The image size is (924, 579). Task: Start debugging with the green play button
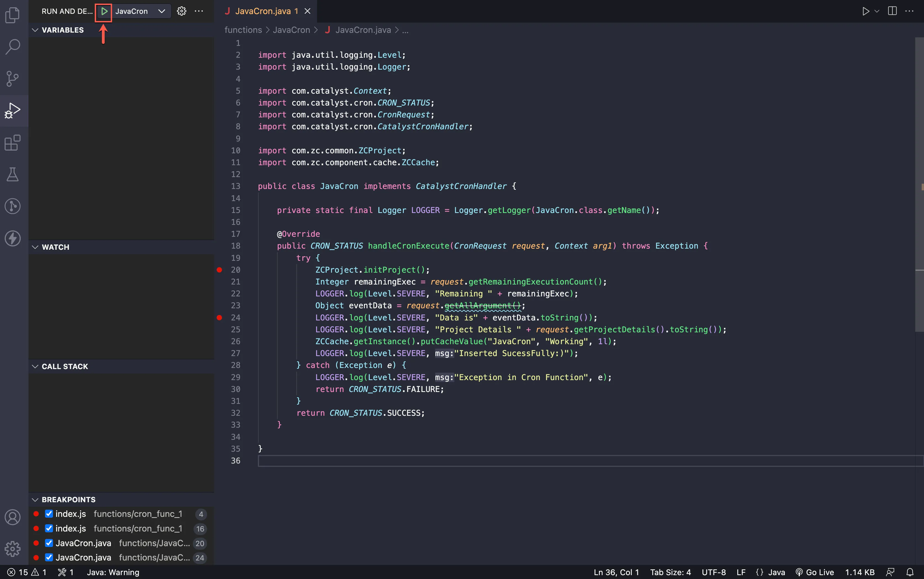pyautogui.click(x=104, y=12)
